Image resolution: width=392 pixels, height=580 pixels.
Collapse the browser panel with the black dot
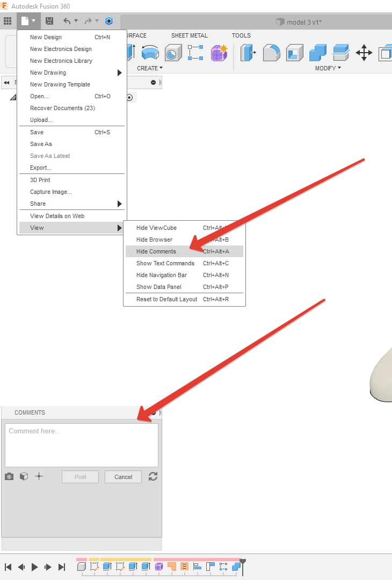pos(153,83)
